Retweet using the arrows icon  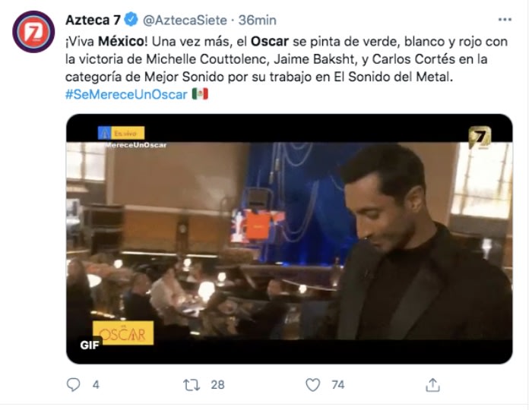192,385
